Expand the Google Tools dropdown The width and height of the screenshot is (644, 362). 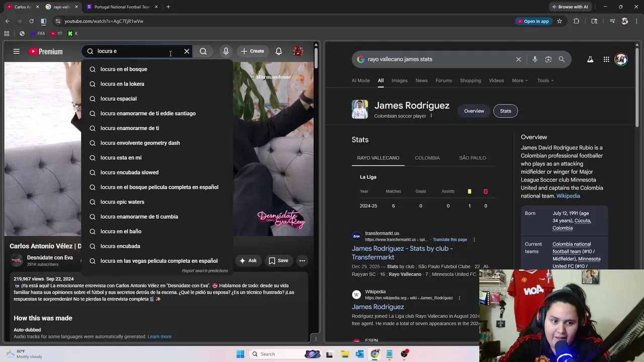tap(545, 80)
